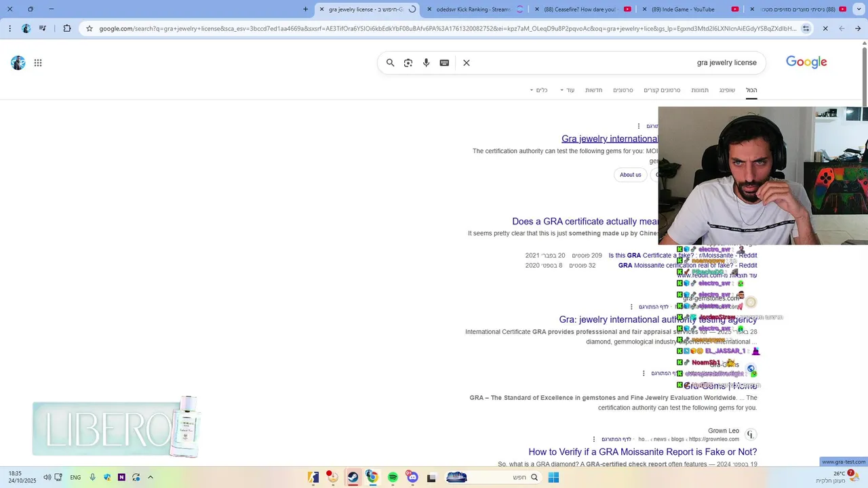Click the Chrome address bar URL
868x488 pixels.
(x=448, y=28)
